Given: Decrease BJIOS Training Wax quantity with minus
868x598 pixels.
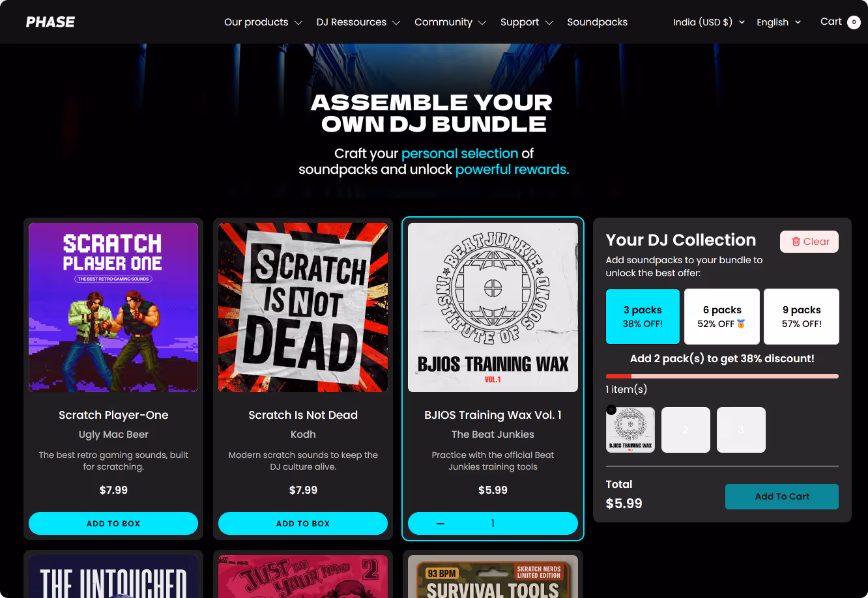Looking at the screenshot, I should click(x=441, y=524).
